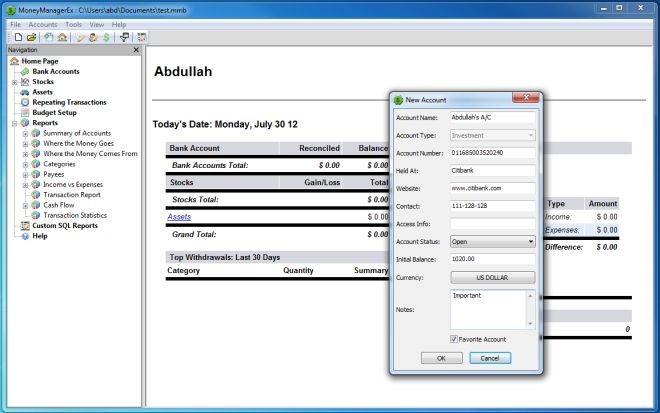Image resolution: width=660 pixels, height=413 pixels.
Task: Expand the Summary of Accounts node
Action: point(26,133)
